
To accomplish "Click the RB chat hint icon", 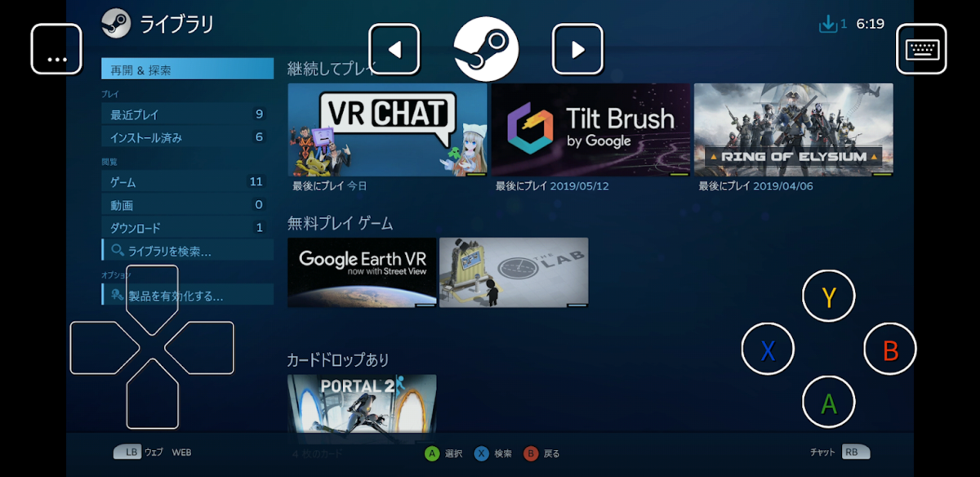I will pyautogui.click(x=856, y=452).
